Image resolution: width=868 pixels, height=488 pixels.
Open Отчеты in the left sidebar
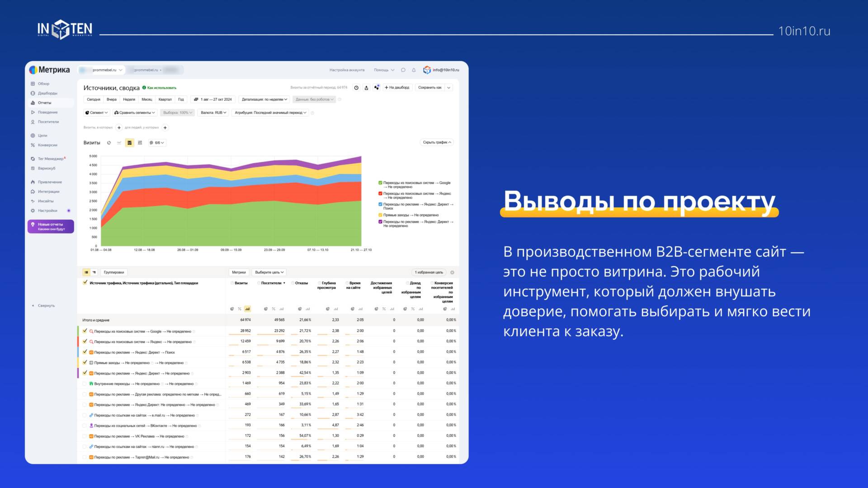[x=44, y=103]
